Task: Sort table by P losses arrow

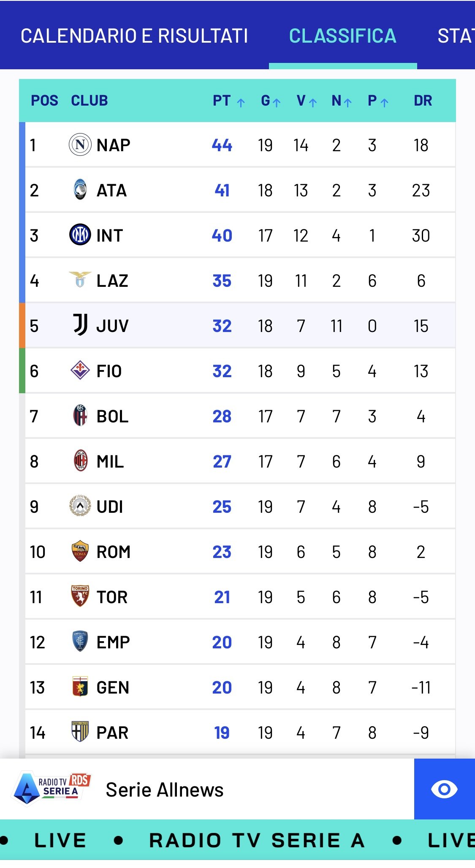Action: point(384,102)
